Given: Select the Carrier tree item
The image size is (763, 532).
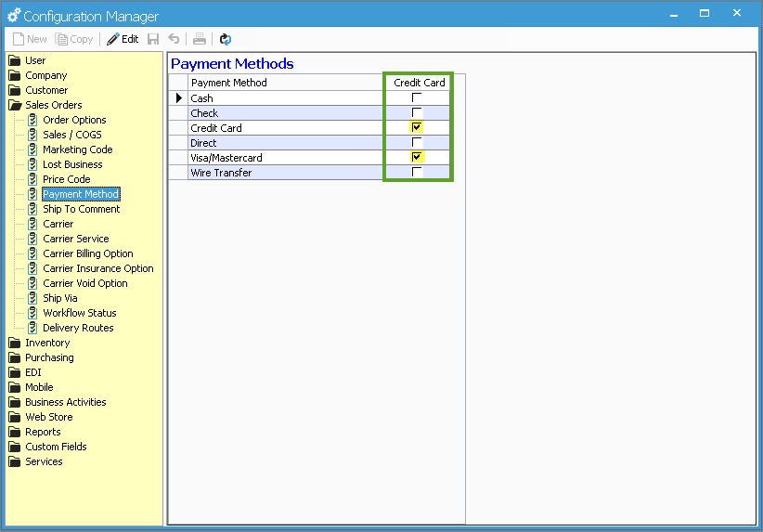Looking at the screenshot, I should click(x=58, y=224).
